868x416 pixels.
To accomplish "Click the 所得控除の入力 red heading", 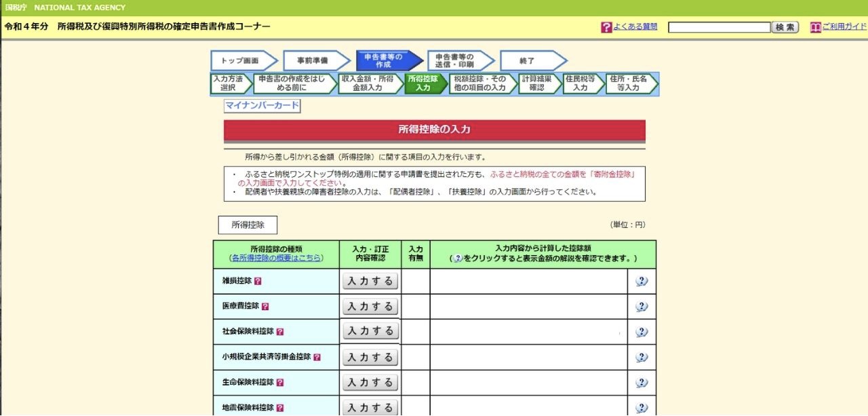I will (435, 130).
